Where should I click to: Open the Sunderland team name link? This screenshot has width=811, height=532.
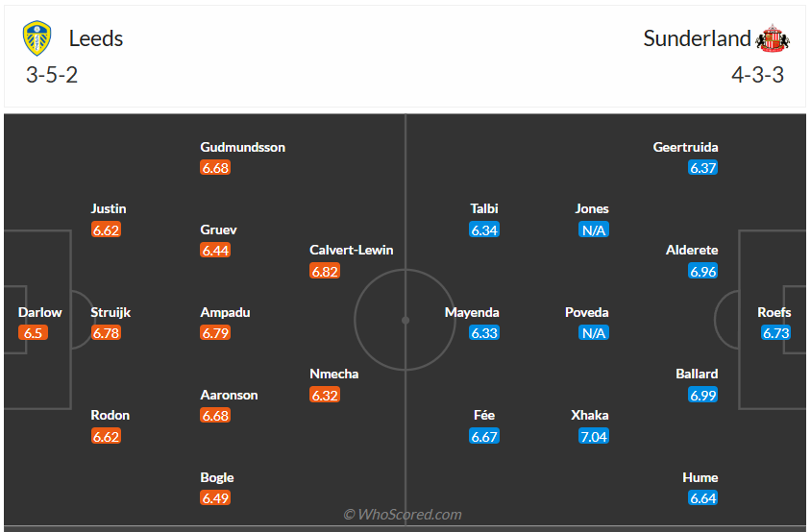(697, 38)
